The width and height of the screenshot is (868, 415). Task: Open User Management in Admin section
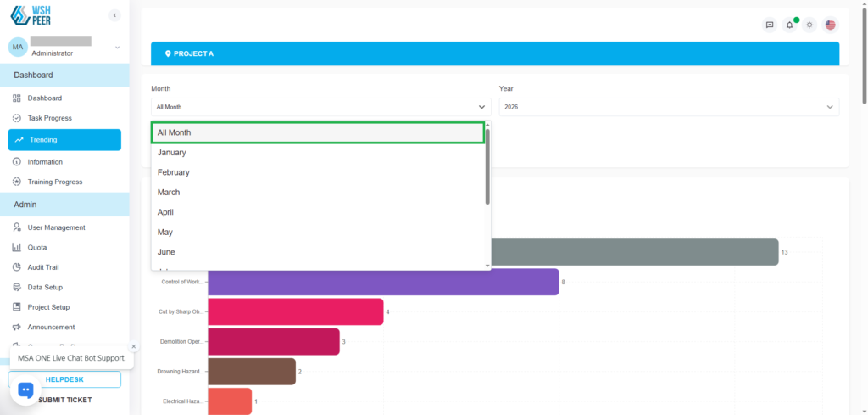tap(56, 227)
